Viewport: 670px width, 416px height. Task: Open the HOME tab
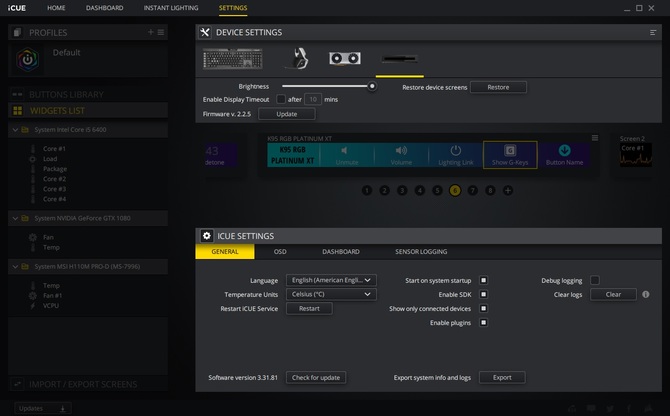point(56,8)
